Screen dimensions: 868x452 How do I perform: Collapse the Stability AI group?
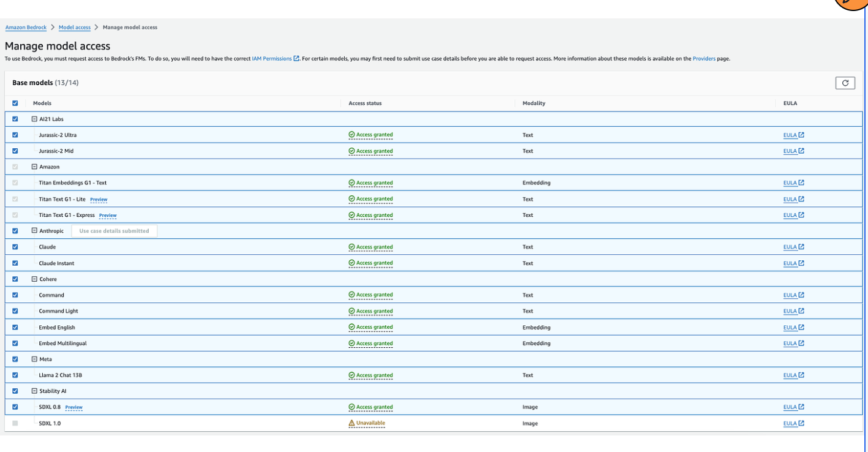(x=34, y=391)
